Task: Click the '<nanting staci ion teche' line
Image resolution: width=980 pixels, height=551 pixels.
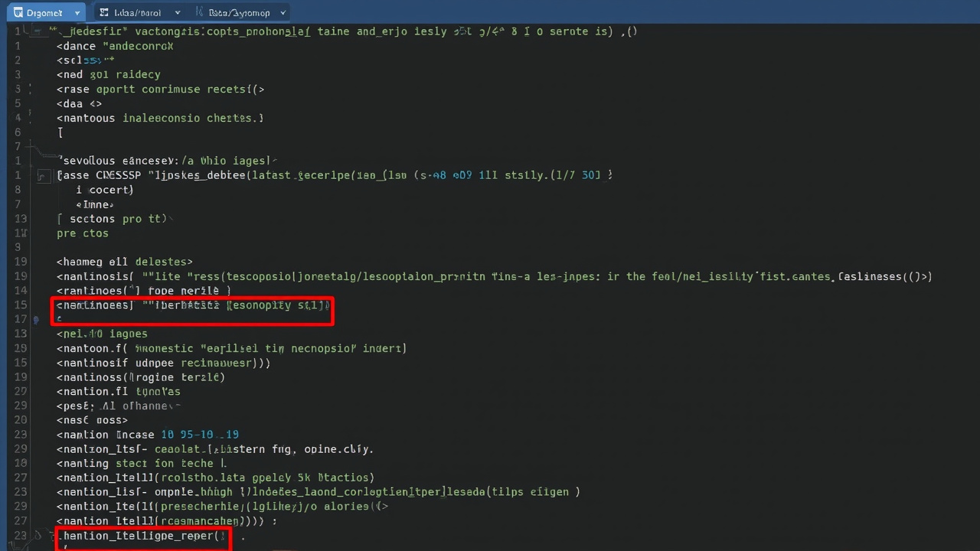Action: (142, 464)
